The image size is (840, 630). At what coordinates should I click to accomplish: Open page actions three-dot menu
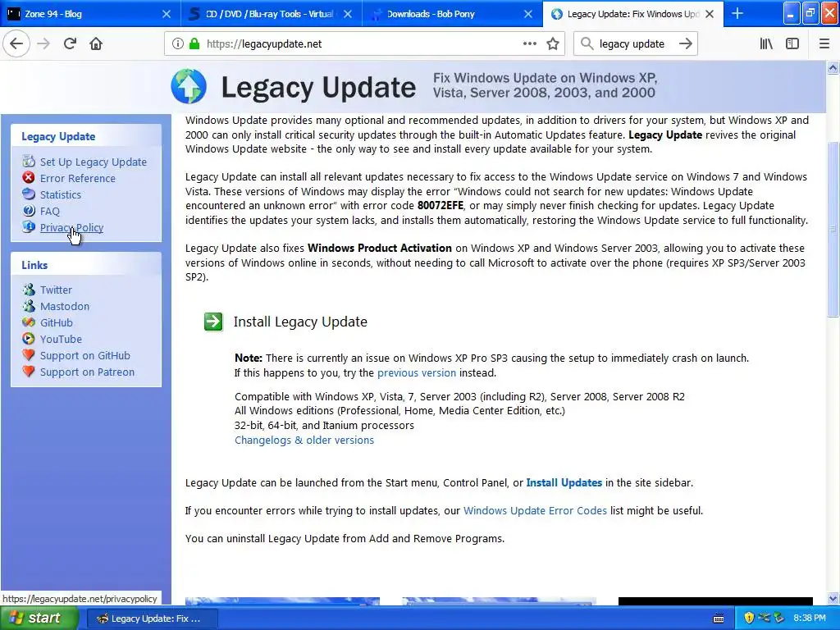click(x=529, y=44)
